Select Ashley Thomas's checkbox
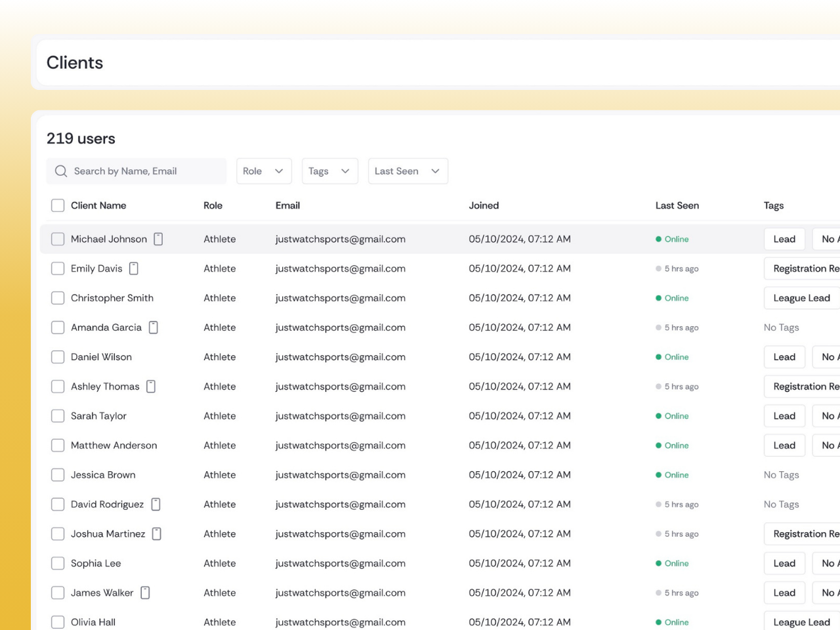The width and height of the screenshot is (840, 630). pos(58,387)
